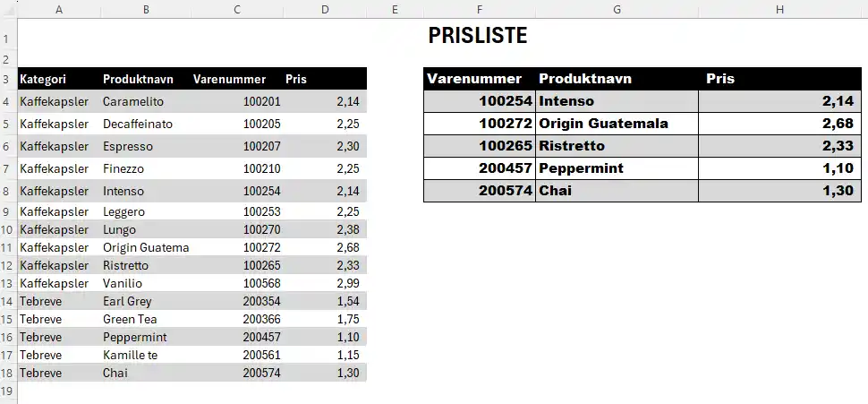
Task: Select the column A header
Action: coord(59,9)
